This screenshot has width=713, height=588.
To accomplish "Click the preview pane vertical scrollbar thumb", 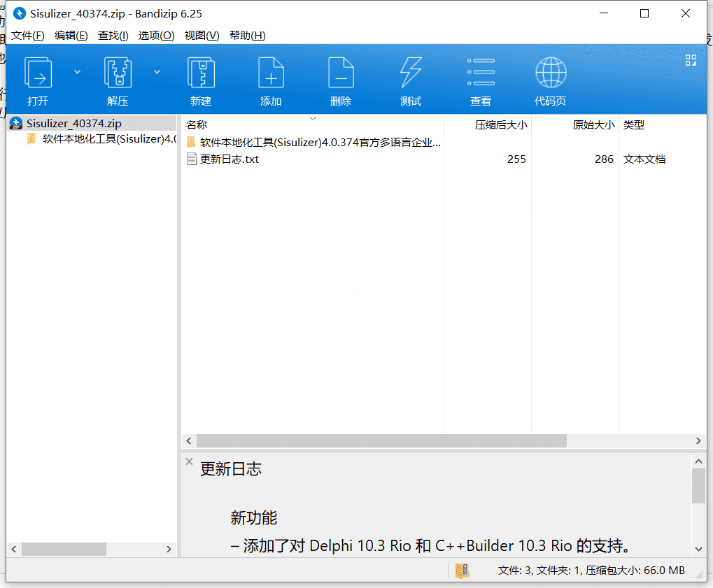I will 698,486.
